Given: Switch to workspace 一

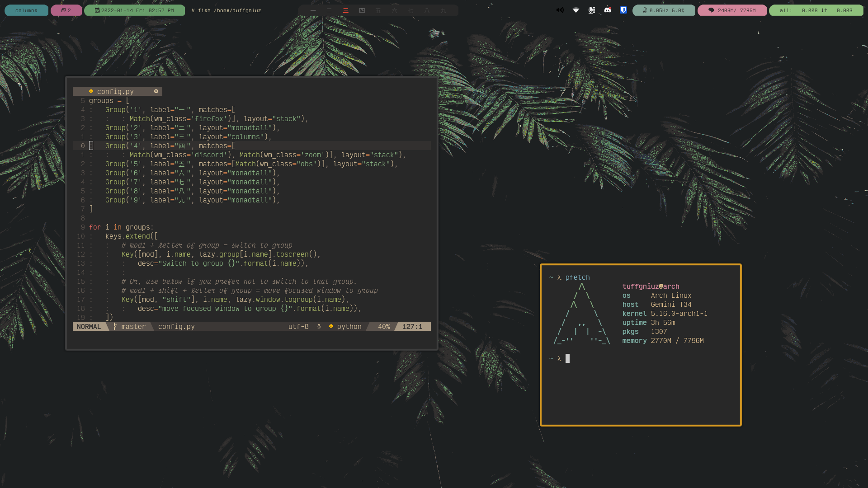Looking at the screenshot, I should [x=313, y=10].
